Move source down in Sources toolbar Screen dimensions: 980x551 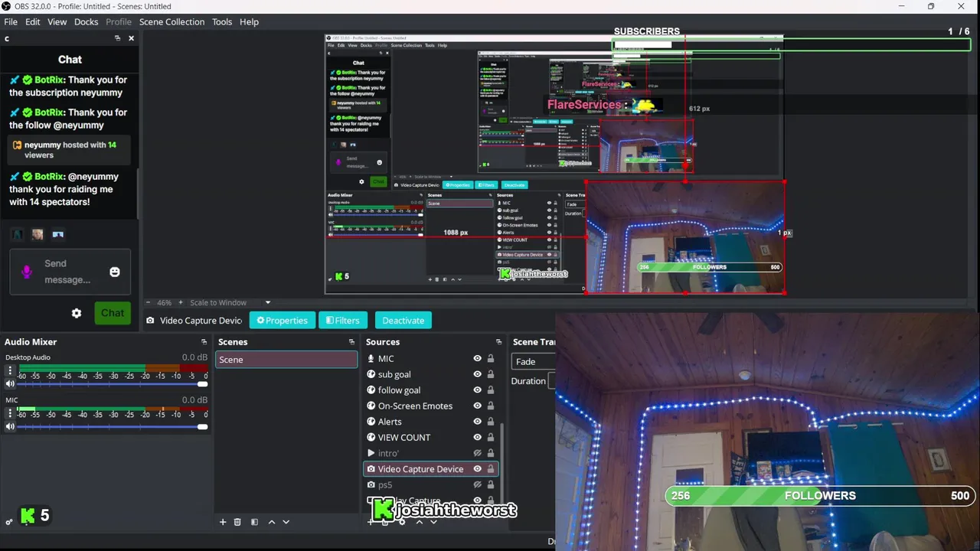tap(433, 522)
